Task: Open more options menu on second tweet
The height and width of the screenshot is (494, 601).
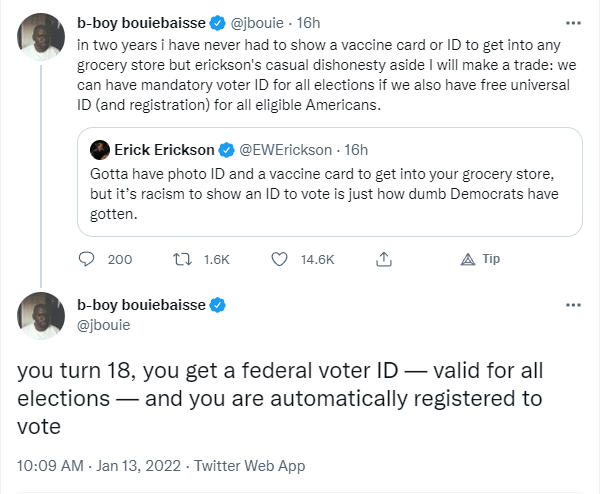Action: [x=573, y=305]
